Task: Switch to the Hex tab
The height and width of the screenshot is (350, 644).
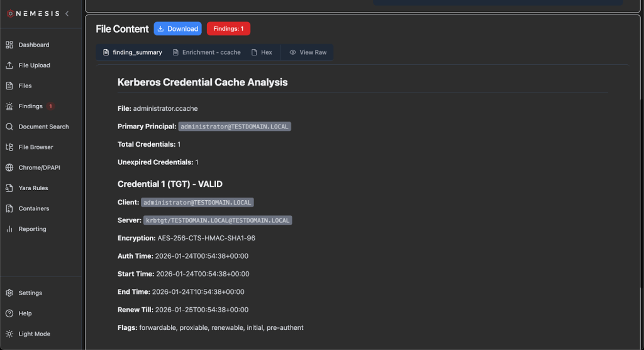Action: [x=262, y=52]
